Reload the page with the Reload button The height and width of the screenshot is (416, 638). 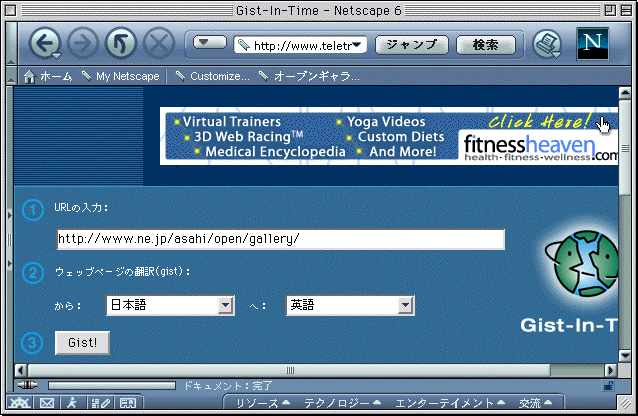(120, 43)
